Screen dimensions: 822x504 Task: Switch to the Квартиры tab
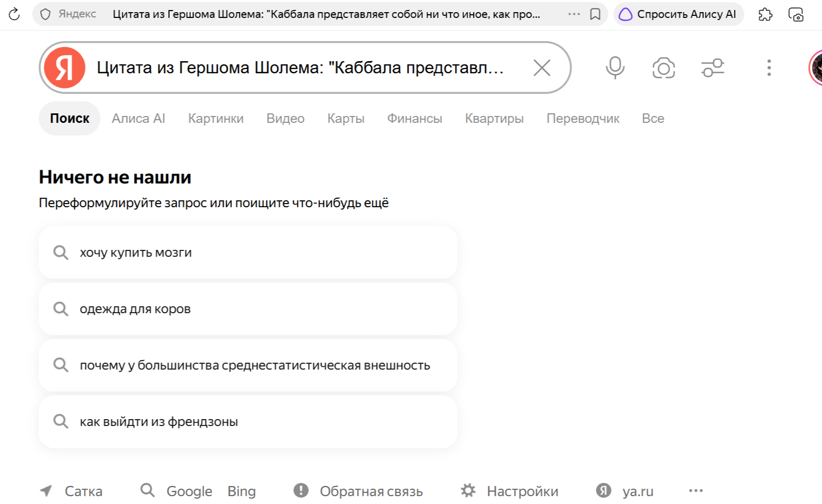(x=494, y=118)
